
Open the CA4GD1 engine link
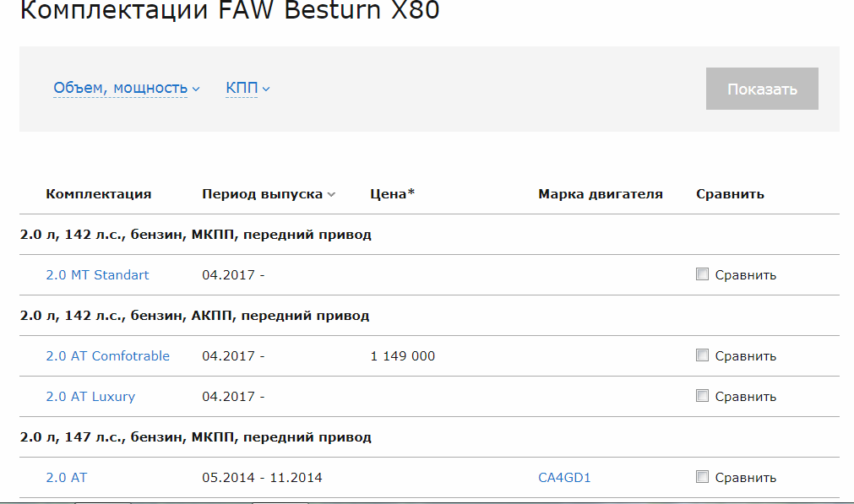point(564,477)
